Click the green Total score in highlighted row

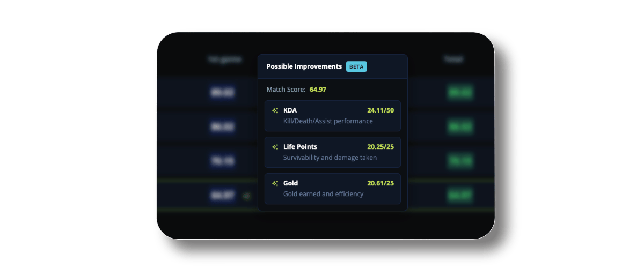[x=460, y=196]
